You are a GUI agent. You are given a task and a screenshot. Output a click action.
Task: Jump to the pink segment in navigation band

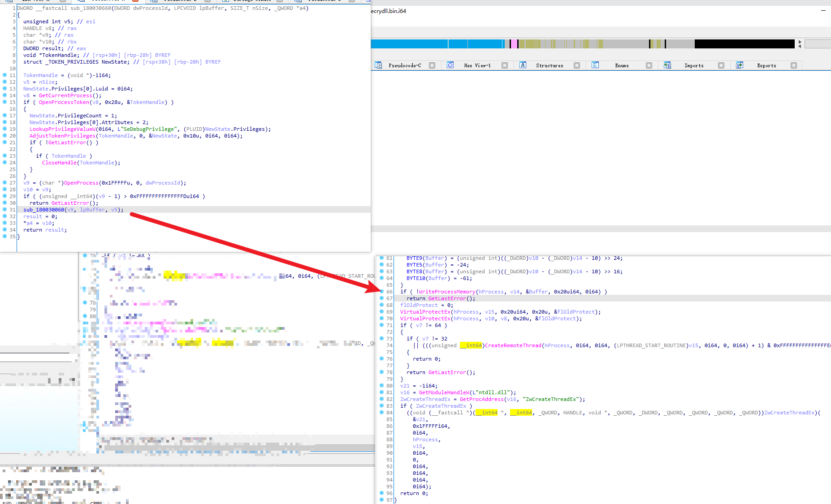pos(514,44)
